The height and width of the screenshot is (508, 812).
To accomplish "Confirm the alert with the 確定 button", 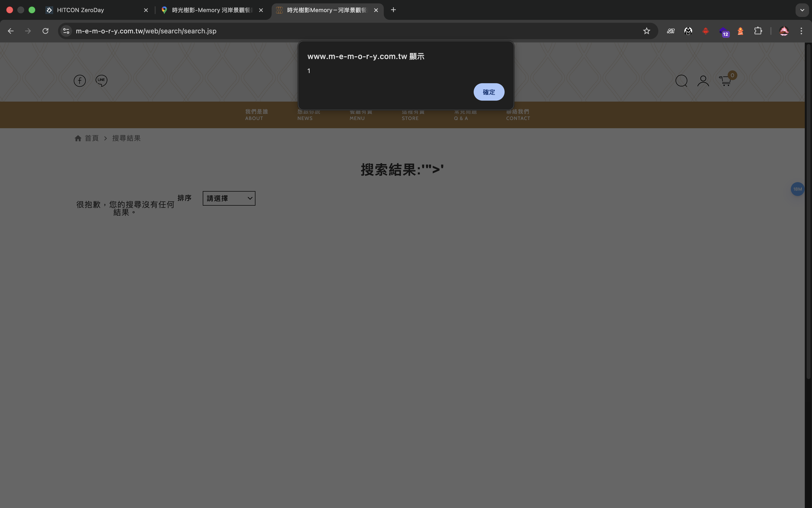I will (489, 92).
